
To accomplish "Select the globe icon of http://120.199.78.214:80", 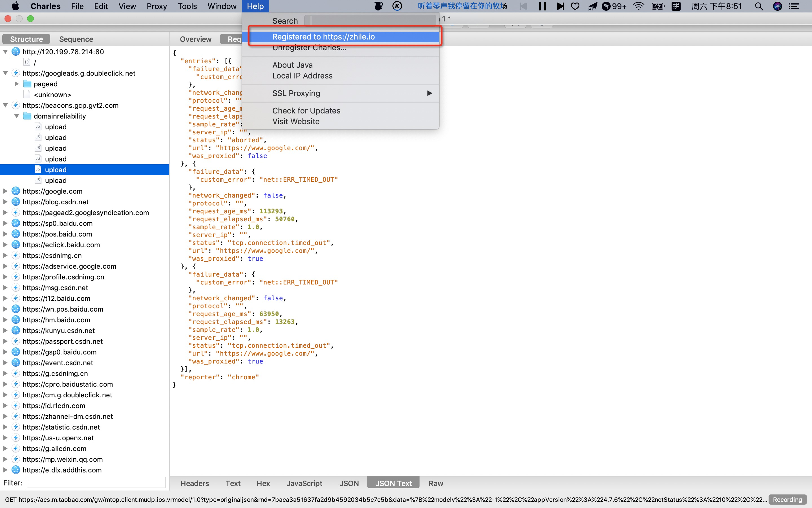I will tap(16, 51).
